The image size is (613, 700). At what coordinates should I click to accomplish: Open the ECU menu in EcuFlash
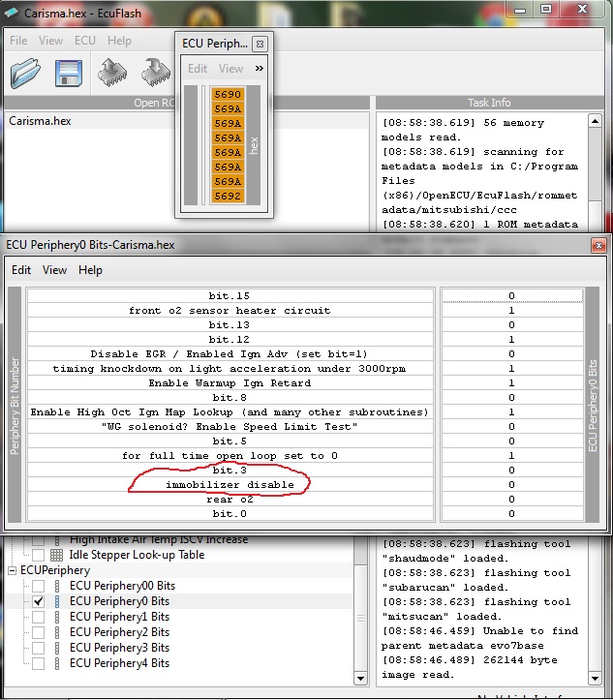85,41
